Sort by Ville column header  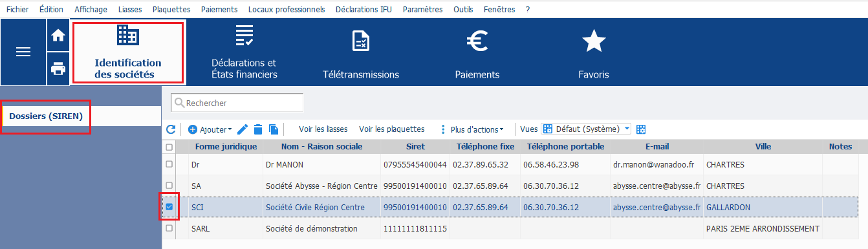[763, 147]
